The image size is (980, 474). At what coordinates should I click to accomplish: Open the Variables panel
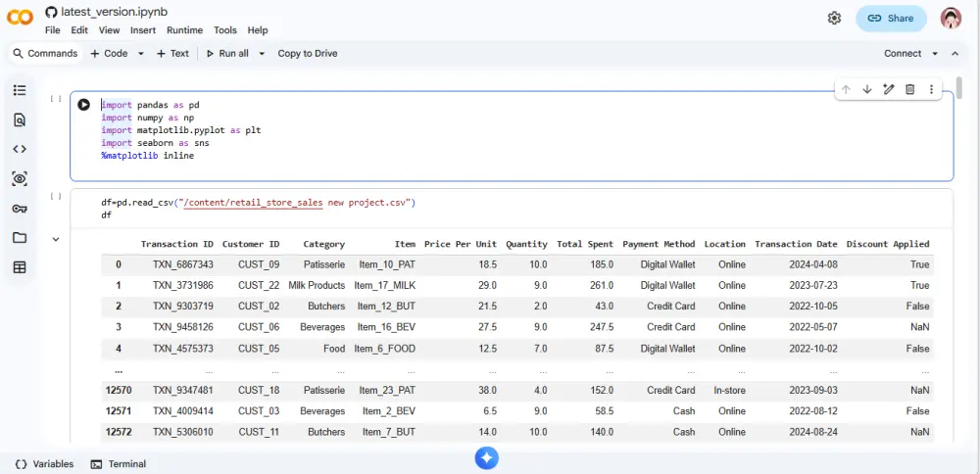44,464
